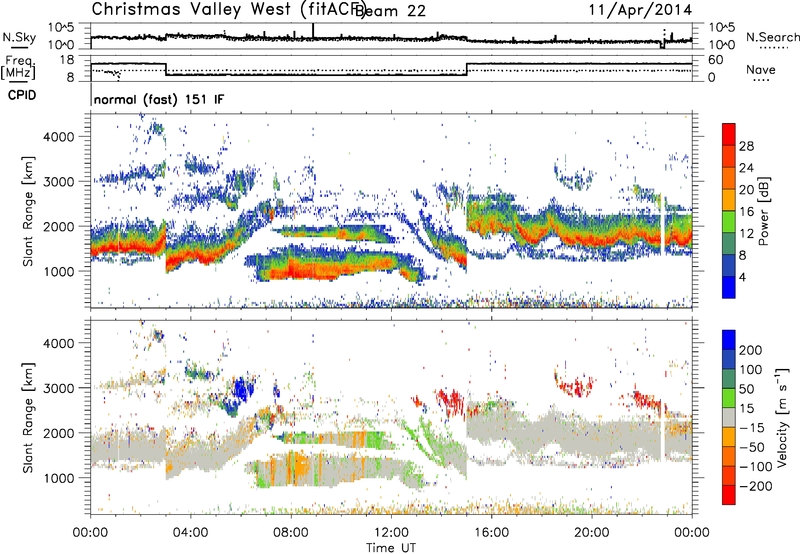Click the "-100" tick on Velocity colorbar

click(x=756, y=467)
